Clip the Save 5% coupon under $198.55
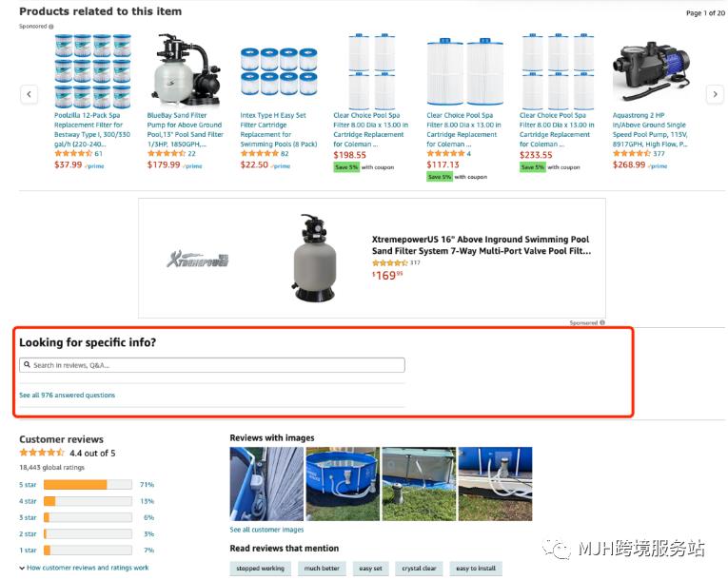This screenshot has height=580, width=728. [x=346, y=167]
